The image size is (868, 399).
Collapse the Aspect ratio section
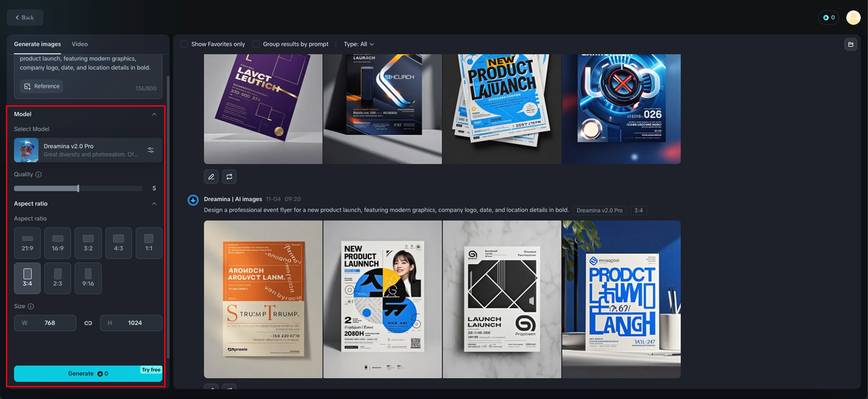pos(154,204)
